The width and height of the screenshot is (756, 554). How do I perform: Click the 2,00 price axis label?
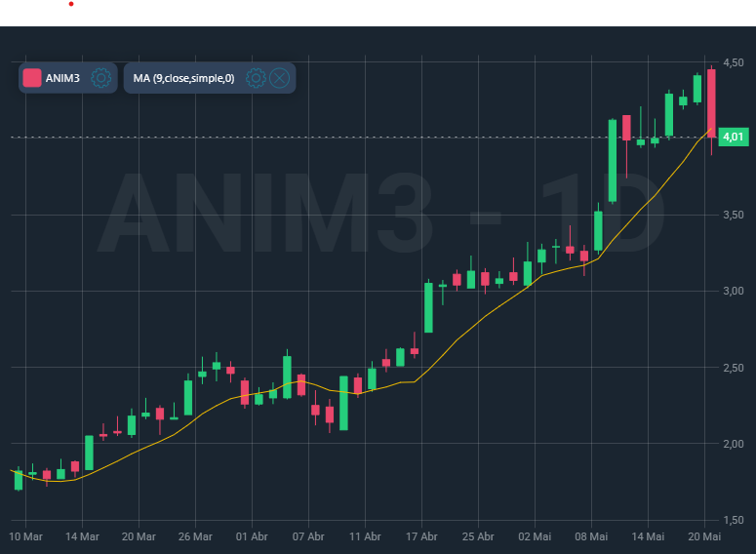(733, 444)
